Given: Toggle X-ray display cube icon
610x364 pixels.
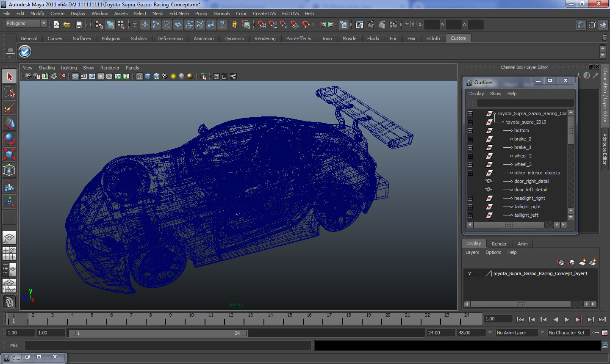Looking at the screenshot, I should pyautogui.click(x=216, y=76).
